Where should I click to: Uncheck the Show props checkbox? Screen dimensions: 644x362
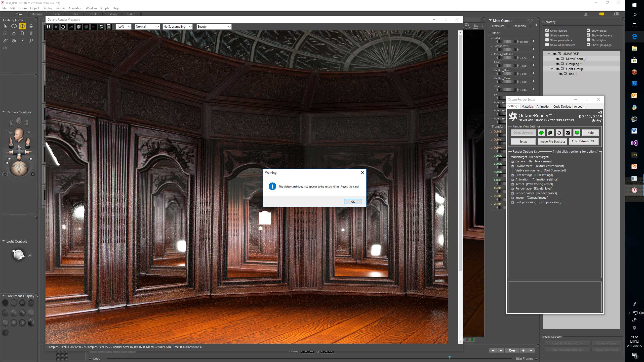pos(588,30)
